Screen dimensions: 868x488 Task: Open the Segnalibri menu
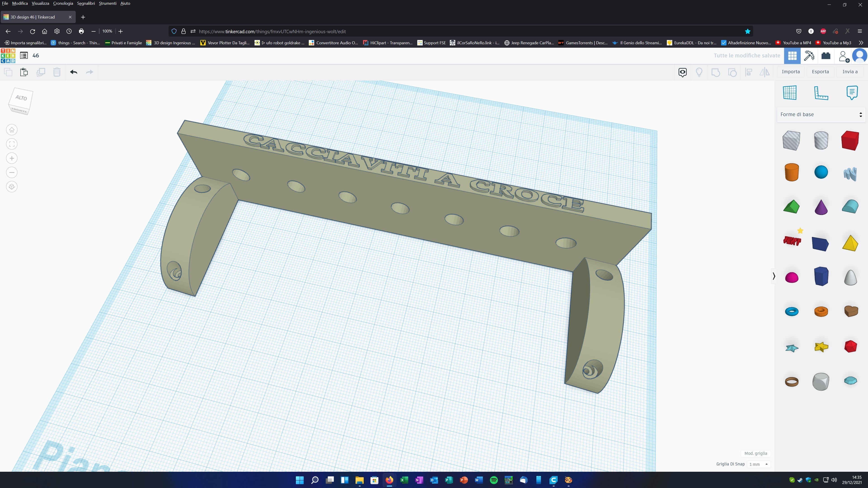(x=86, y=3)
